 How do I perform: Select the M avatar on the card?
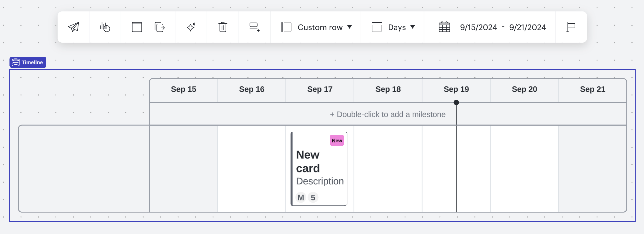(301, 197)
